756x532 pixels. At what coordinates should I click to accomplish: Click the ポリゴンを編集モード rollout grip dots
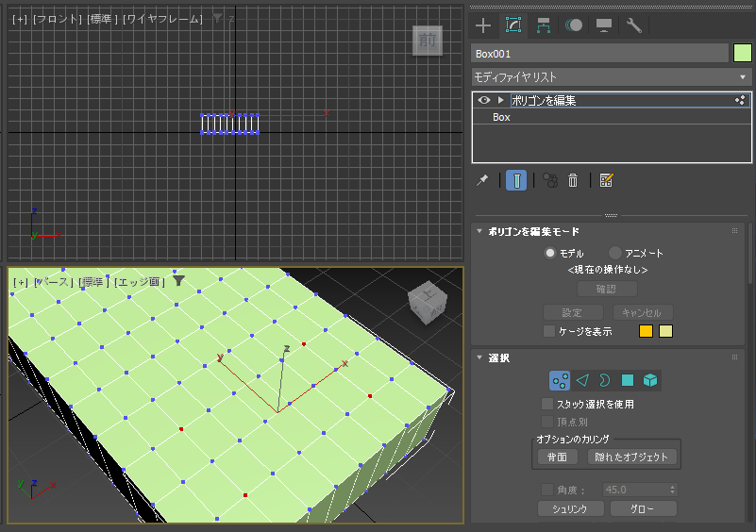(x=735, y=231)
